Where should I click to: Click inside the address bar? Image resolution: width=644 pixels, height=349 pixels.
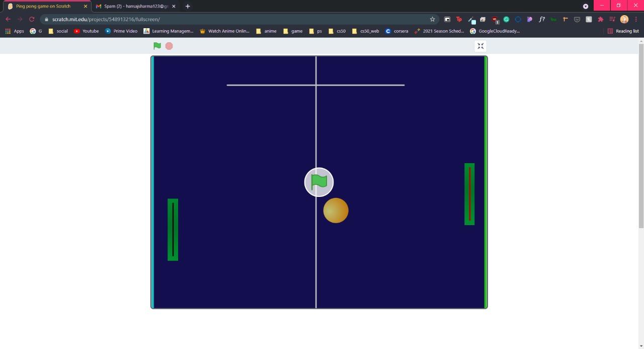pyautogui.click(x=201, y=19)
